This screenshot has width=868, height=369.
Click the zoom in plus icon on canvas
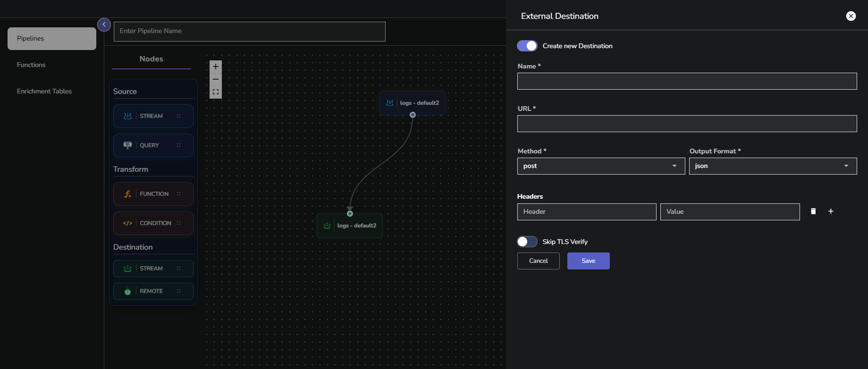(216, 67)
